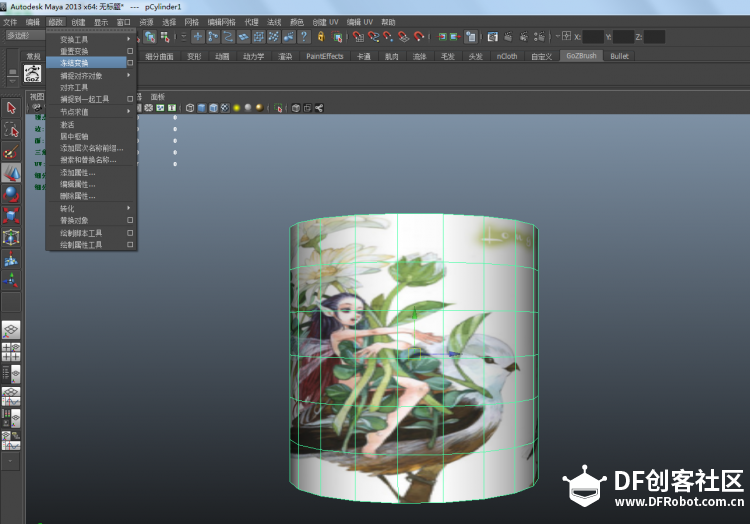Screen dimensions: 750x524
Task: Select the textured cylinder in viewport
Action: (x=414, y=359)
